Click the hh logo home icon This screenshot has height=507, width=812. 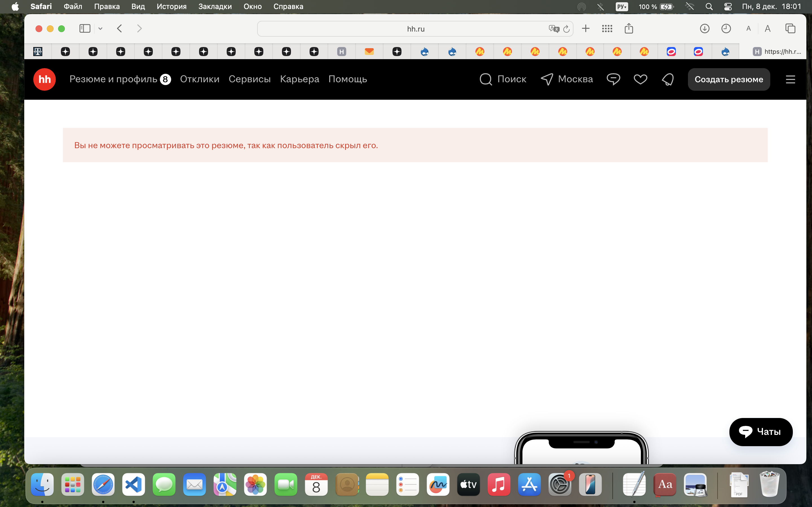(x=44, y=79)
